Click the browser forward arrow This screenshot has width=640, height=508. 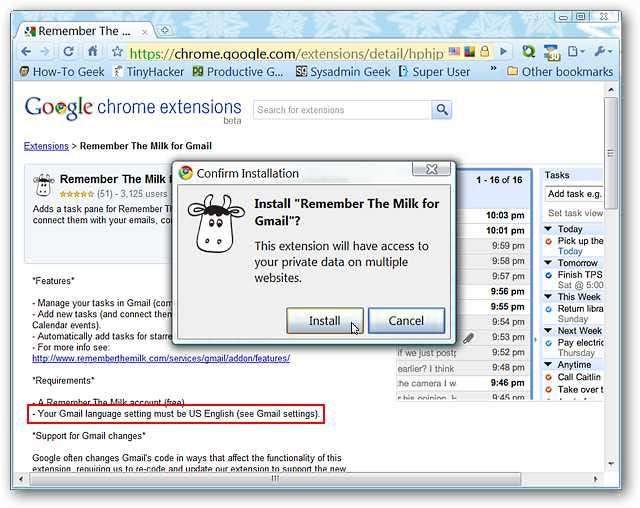(x=45, y=51)
